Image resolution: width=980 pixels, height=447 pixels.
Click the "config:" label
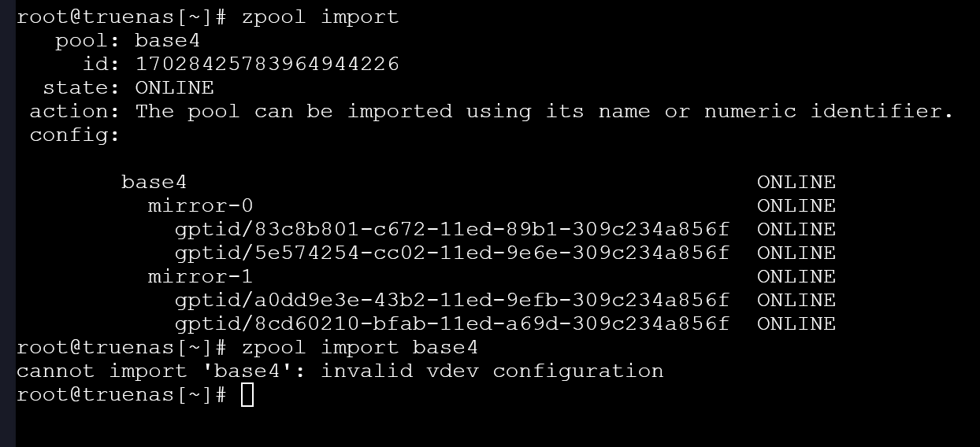click(75, 135)
